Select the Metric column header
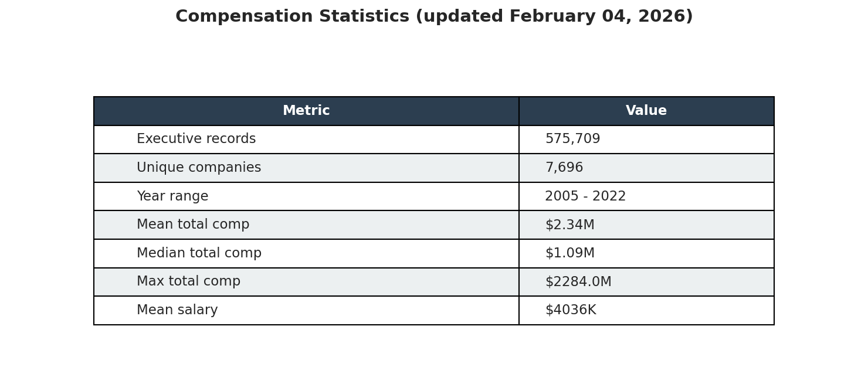 306,111
